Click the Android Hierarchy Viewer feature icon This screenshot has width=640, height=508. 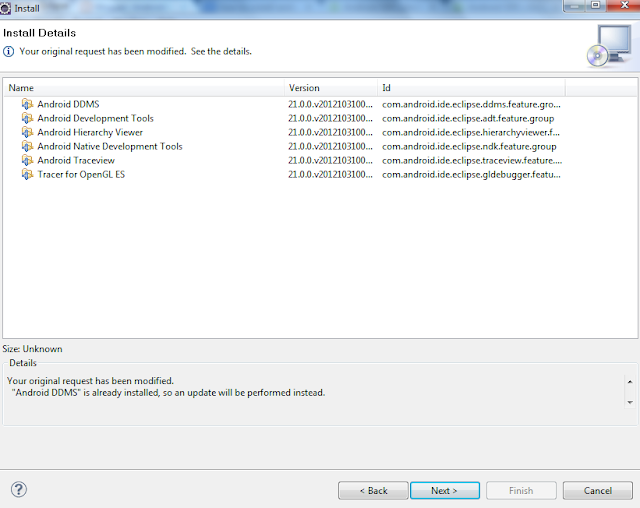[x=27, y=133]
